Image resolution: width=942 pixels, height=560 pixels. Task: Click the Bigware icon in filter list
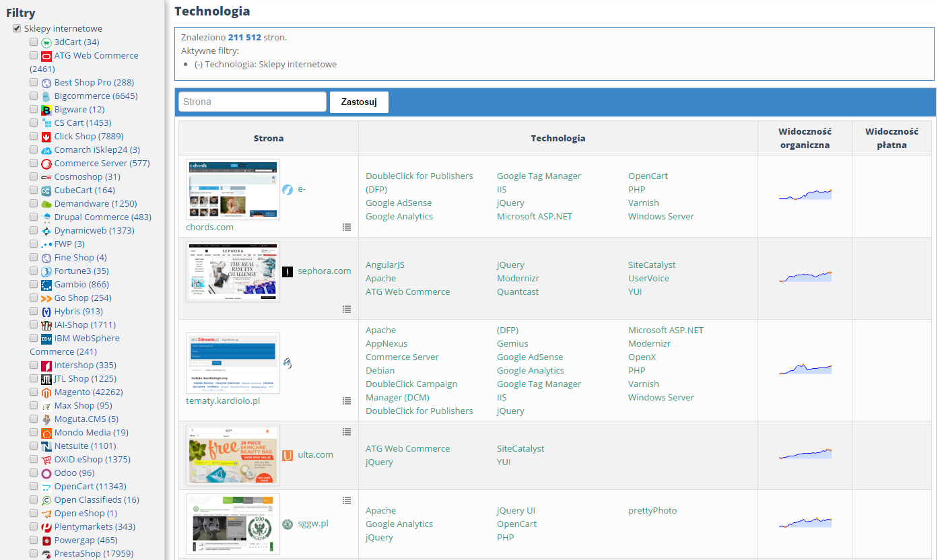46,110
